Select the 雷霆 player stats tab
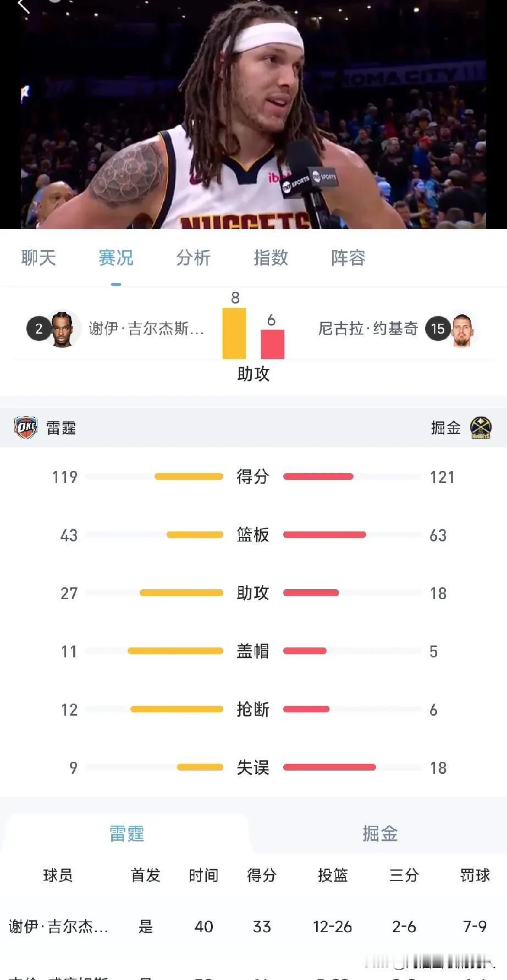This screenshot has width=507, height=980. (126, 833)
